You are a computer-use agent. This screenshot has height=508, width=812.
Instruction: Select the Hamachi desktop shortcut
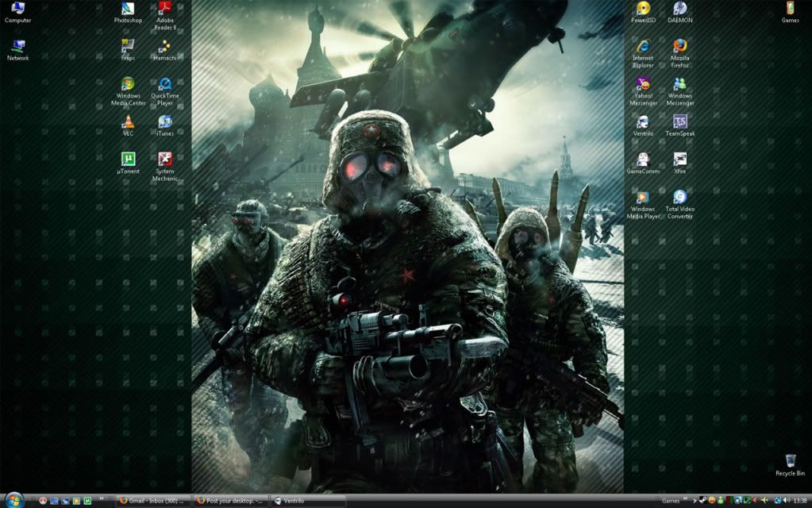pos(164,46)
